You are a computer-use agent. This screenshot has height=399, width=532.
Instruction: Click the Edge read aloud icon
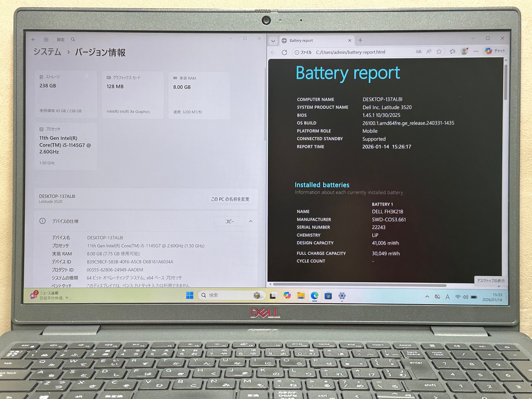tap(429, 51)
